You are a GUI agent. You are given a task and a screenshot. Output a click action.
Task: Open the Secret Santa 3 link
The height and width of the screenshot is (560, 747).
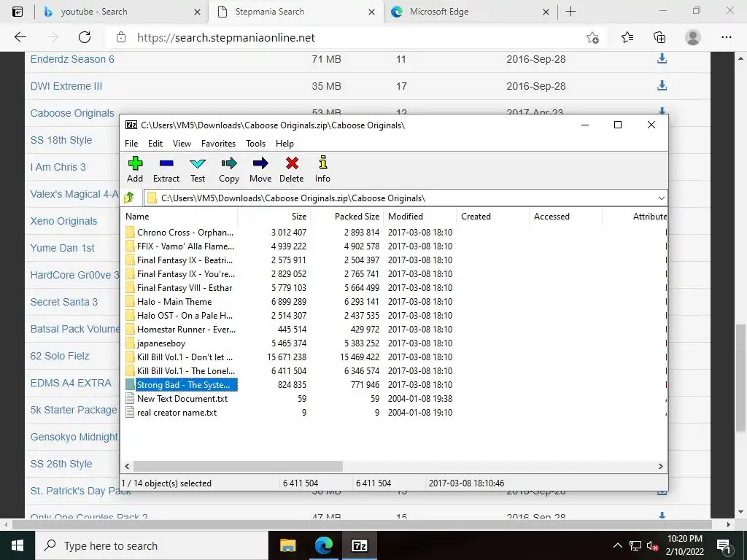click(64, 302)
